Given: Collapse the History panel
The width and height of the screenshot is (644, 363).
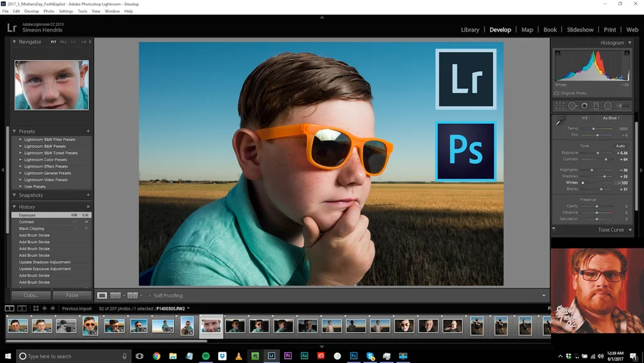Looking at the screenshot, I should [14, 207].
